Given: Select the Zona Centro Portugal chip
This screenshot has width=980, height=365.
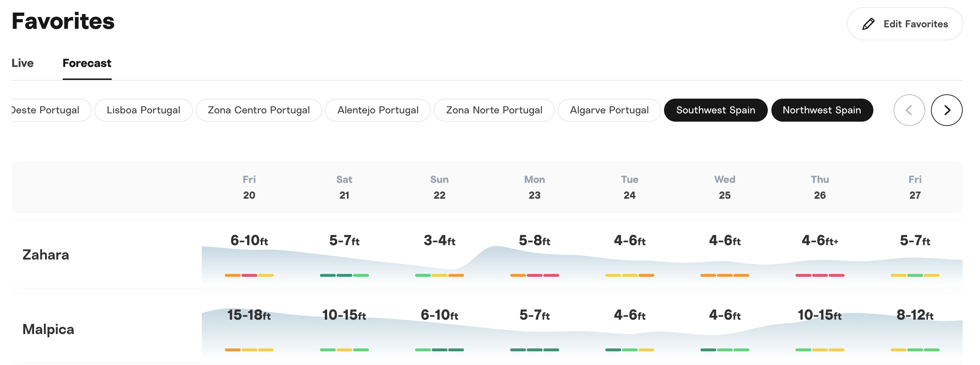Looking at the screenshot, I should pos(259,110).
